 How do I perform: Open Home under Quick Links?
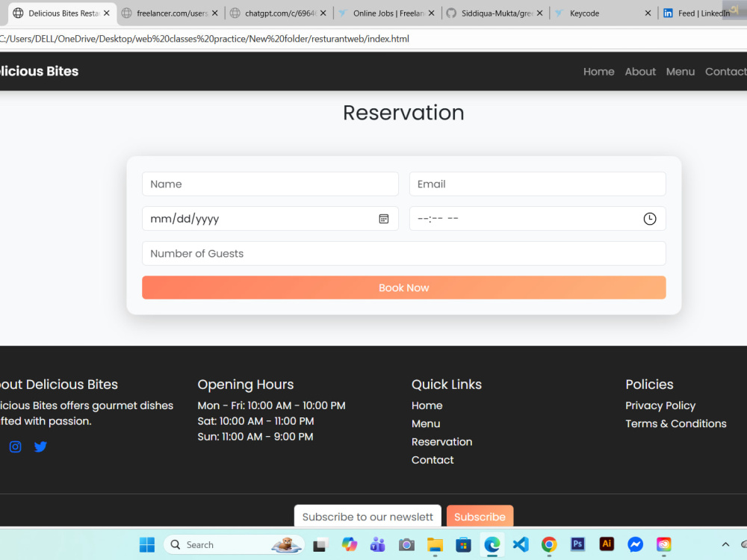coord(427,405)
